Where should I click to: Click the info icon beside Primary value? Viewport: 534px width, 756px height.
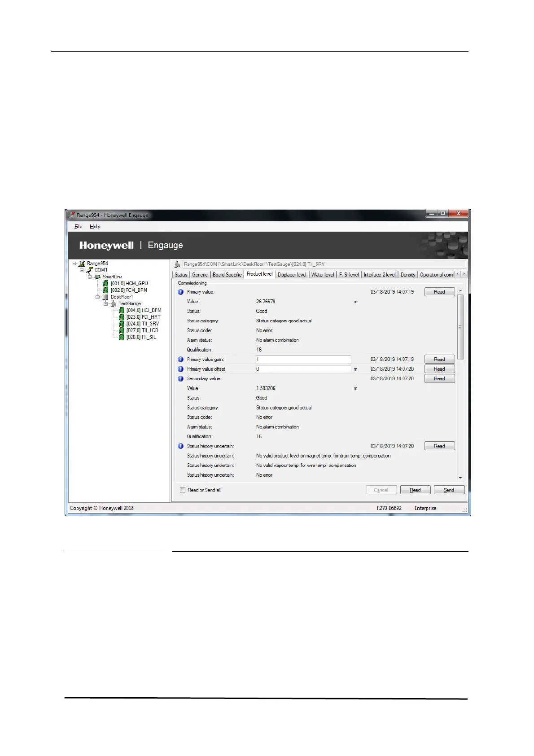[x=181, y=292]
